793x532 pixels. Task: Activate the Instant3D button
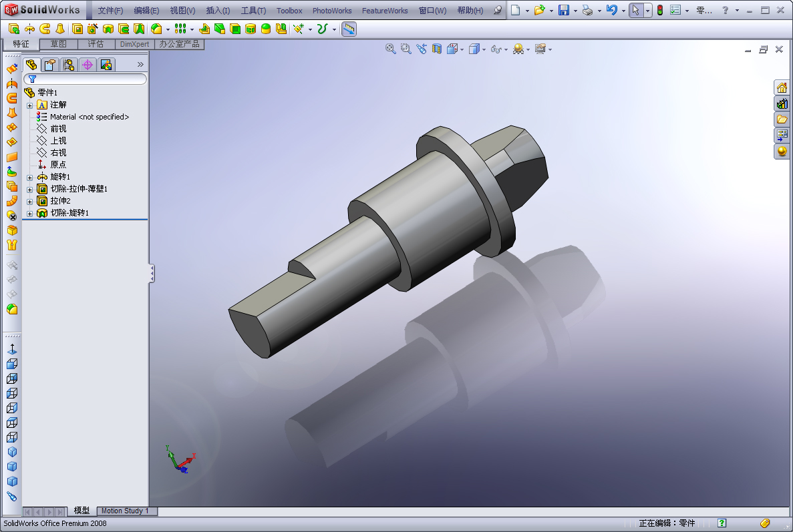pos(349,29)
